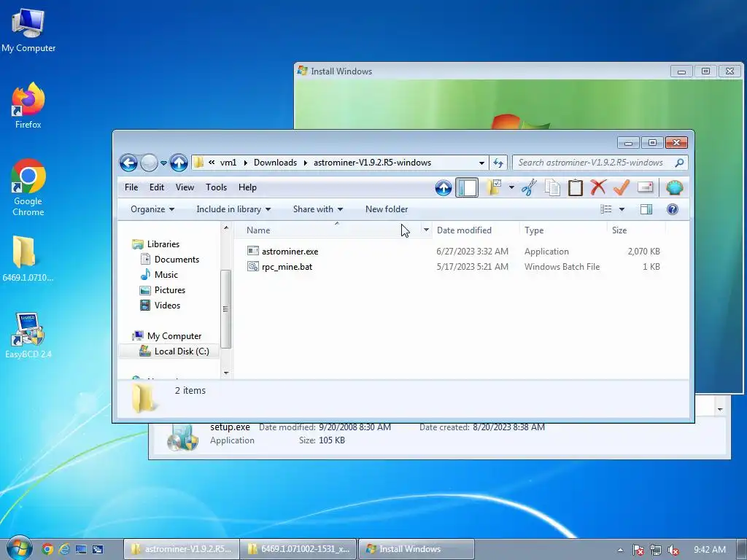Click the Windows Start button
Image resolution: width=747 pixels, height=560 pixels.
pos(20,548)
